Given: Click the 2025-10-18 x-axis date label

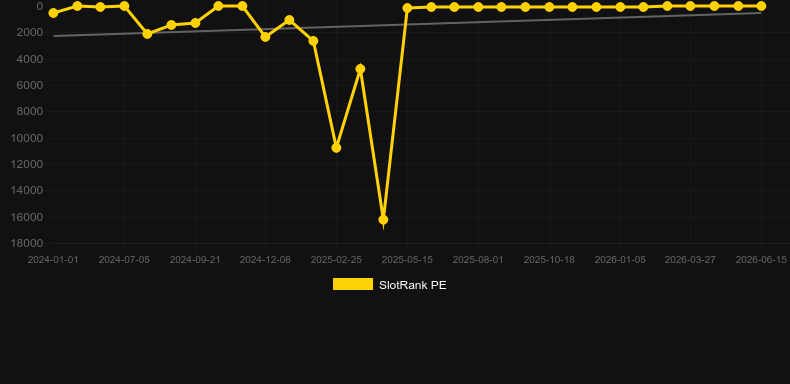Looking at the screenshot, I should pyautogui.click(x=549, y=260).
